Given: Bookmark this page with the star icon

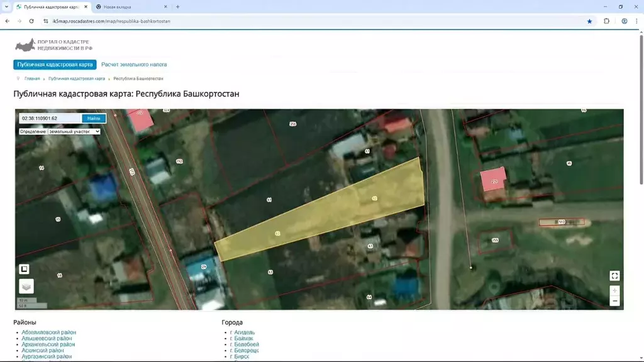Looking at the screenshot, I should click(589, 21).
